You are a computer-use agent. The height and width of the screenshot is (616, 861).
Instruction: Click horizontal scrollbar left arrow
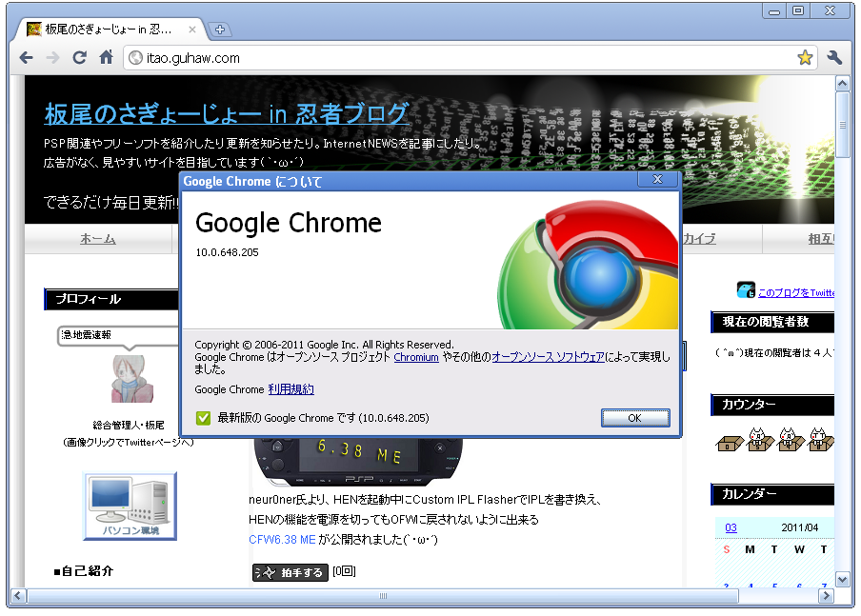point(18,595)
